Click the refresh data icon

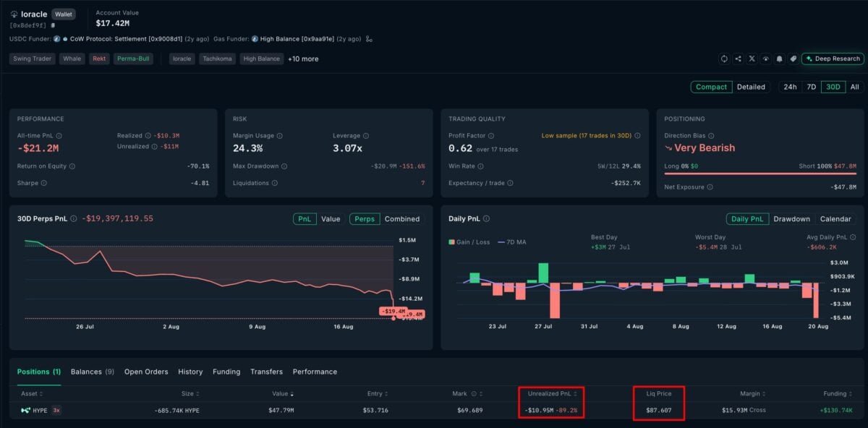coord(724,59)
